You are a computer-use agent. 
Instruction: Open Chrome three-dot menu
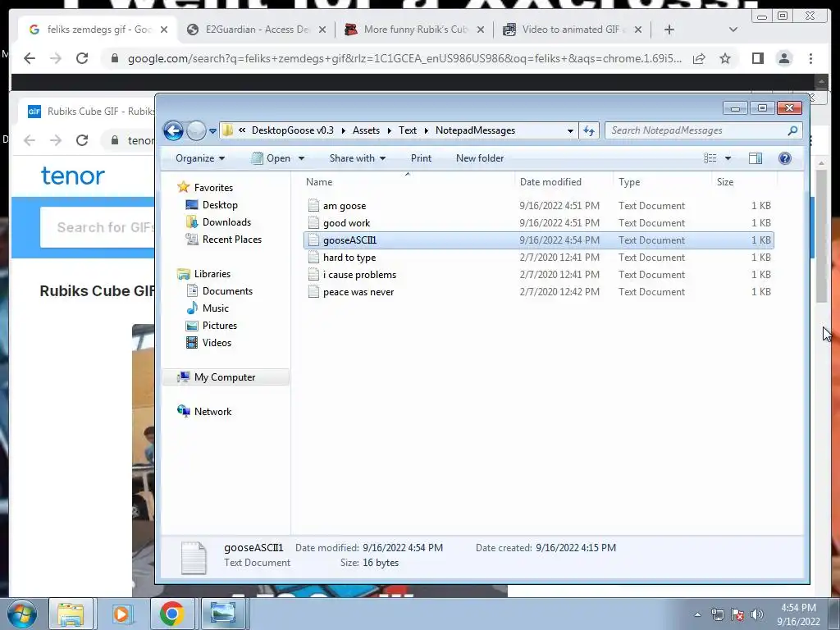[811, 58]
